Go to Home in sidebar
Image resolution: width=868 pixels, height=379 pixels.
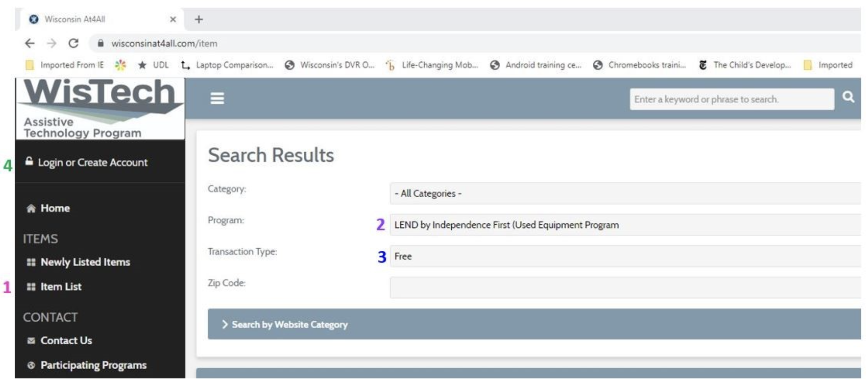click(55, 208)
